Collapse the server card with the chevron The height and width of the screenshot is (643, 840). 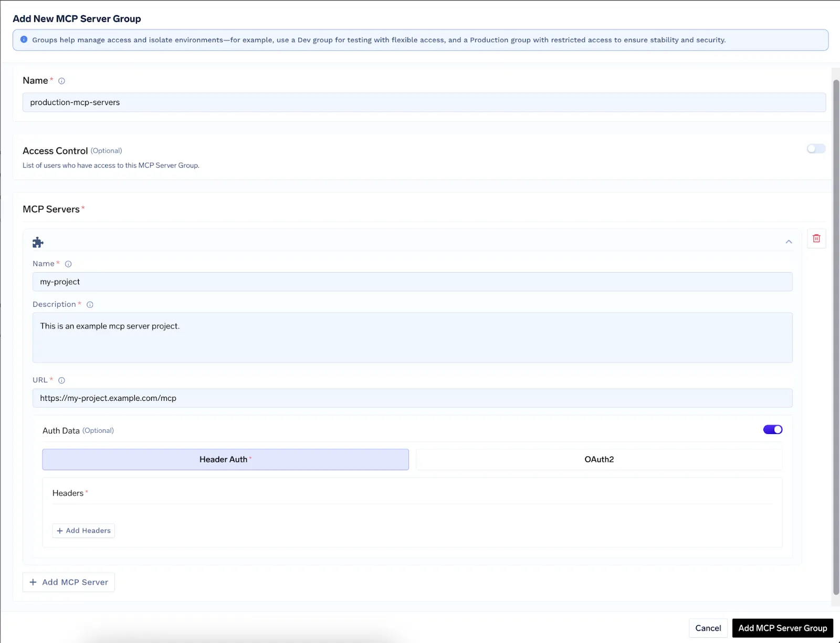click(x=788, y=242)
